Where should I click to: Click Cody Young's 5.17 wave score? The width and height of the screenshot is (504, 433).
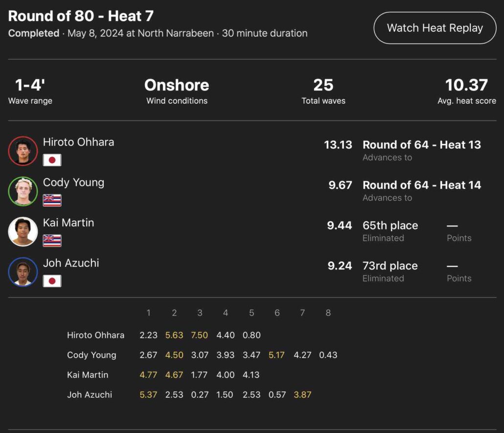(276, 355)
